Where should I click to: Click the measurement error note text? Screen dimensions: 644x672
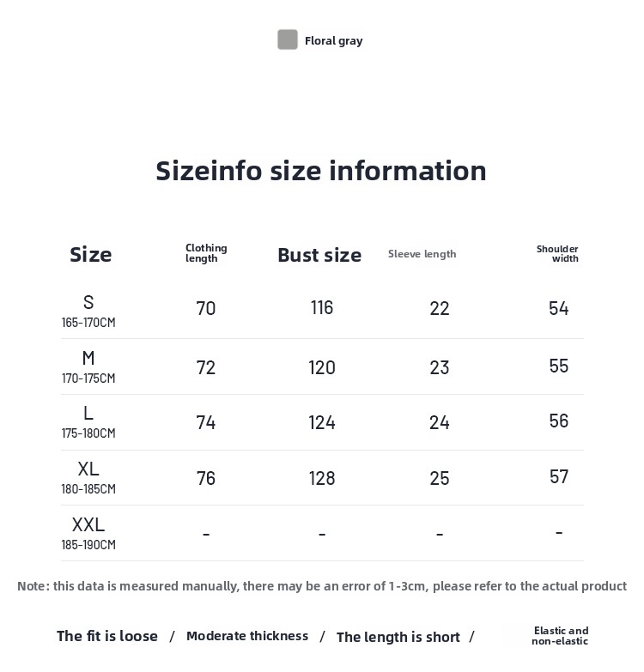click(322, 586)
